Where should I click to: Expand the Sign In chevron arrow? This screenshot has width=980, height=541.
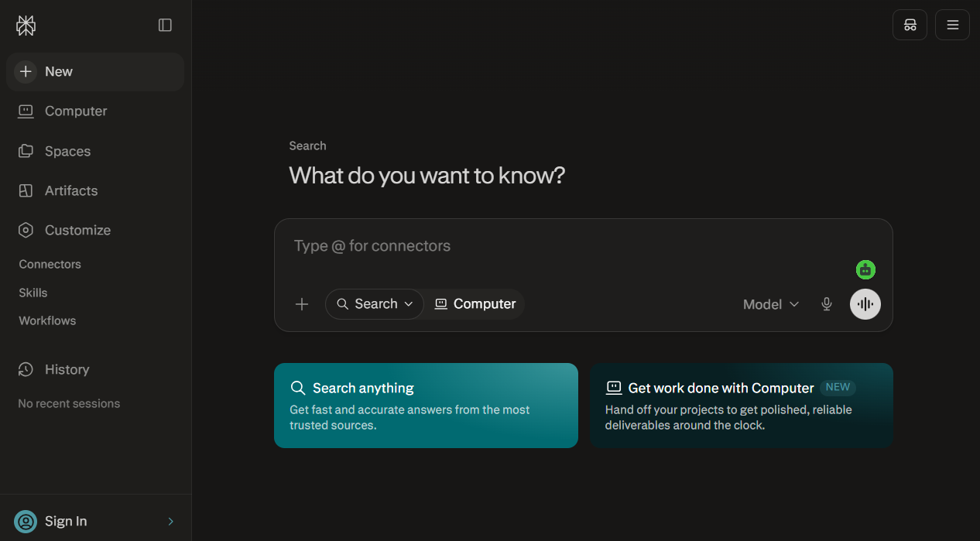click(x=171, y=521)
